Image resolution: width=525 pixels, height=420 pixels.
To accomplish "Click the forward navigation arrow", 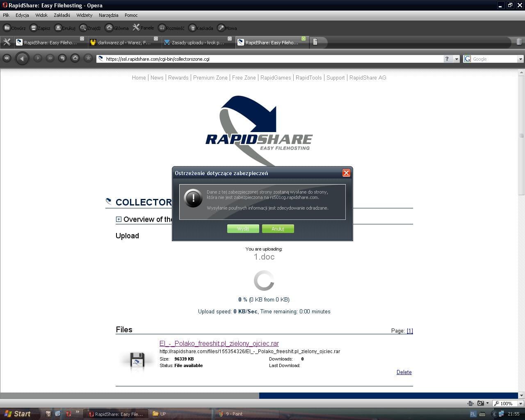I will pos(37,58).
